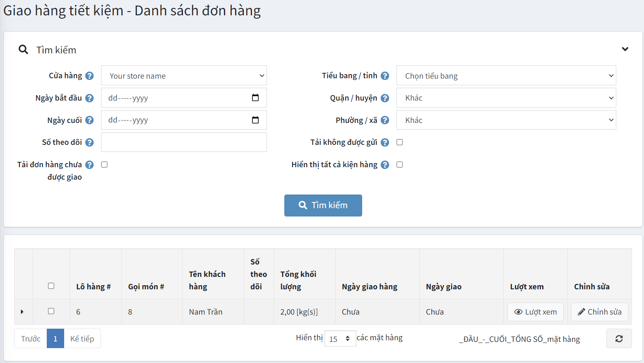Open help tooltip for Tải không được gửi
Screen dimensions: 644x363
(385, 142)
